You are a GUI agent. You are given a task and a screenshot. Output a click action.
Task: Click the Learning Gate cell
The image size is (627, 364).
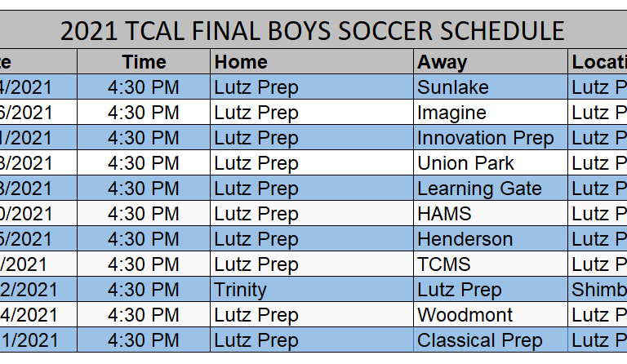pyautogui.click(x=491, y=188)
